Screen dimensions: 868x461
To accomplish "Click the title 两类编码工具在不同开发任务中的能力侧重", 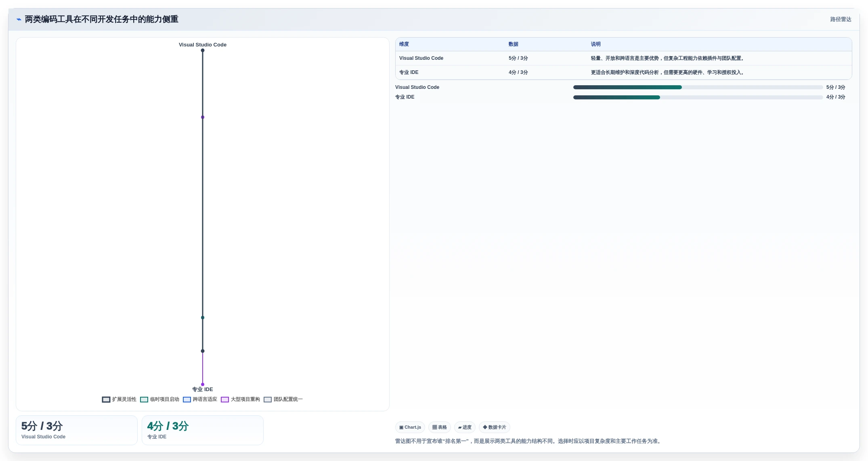I will pos(101,19).
